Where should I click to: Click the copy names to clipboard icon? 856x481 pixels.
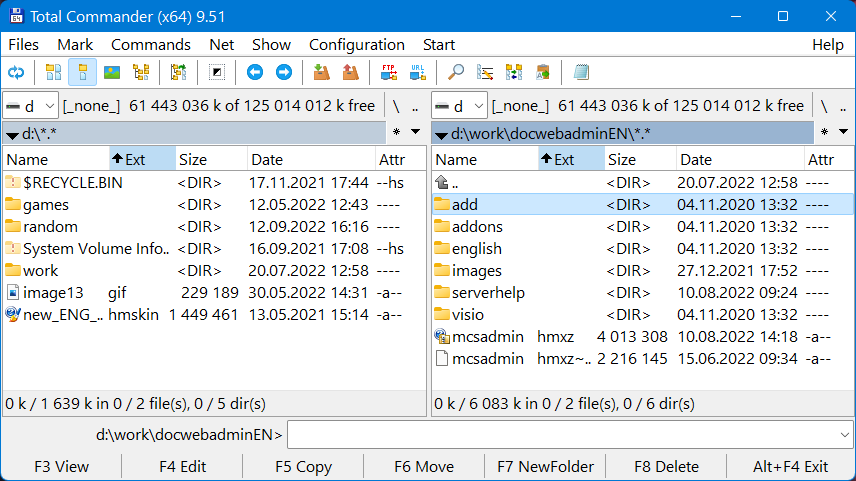pos(543,72)
